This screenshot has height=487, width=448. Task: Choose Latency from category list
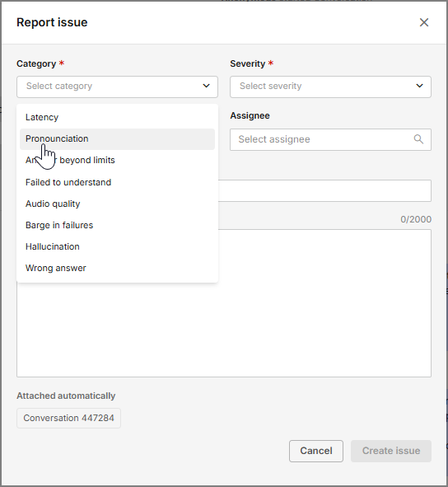[x=117, y=117]
